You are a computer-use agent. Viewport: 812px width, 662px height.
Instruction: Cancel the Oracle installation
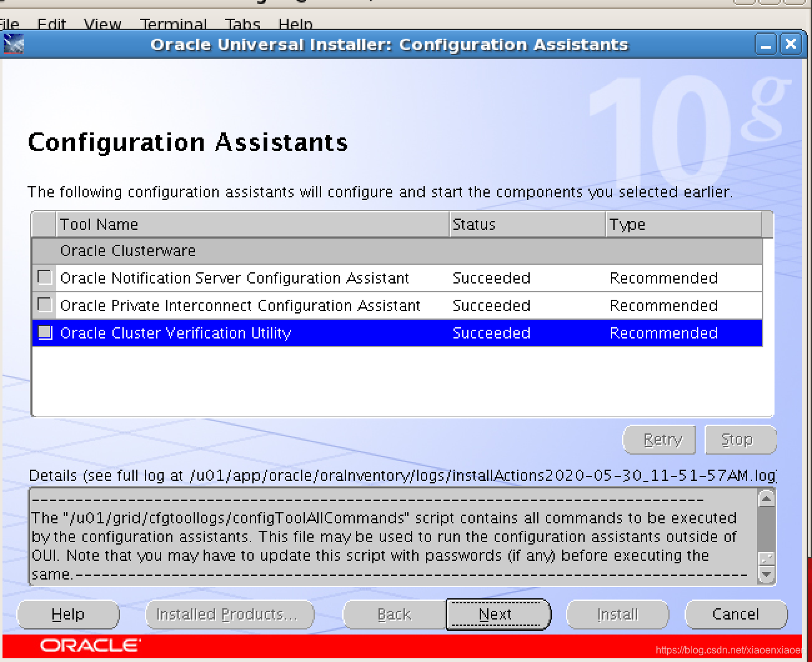click(736, 615)
